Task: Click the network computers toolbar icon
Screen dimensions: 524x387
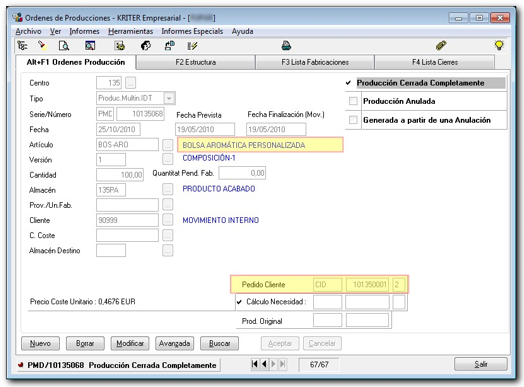Action: coord(170,45)
